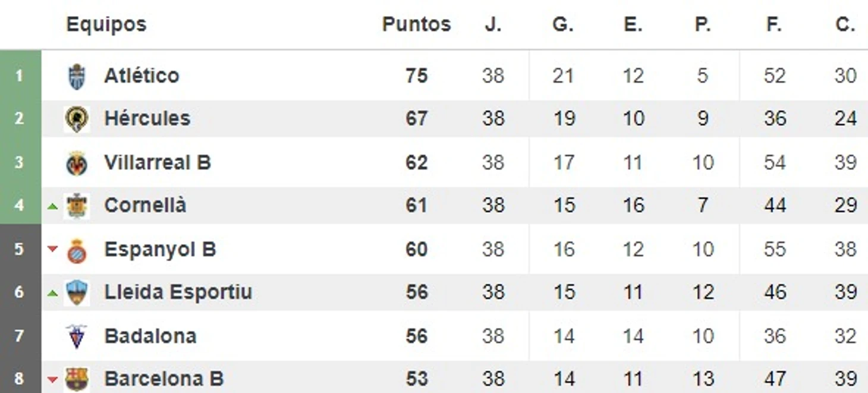The image size is (868, 393).
Task: Click the red down arrow beside Barcelona B
Action: 52,379
